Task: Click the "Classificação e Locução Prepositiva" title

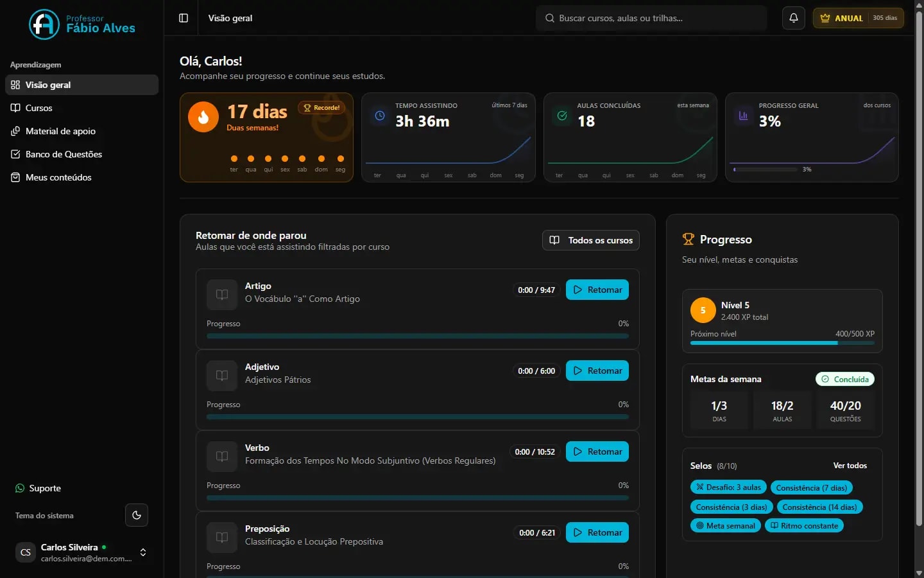Action: (314, 541)
